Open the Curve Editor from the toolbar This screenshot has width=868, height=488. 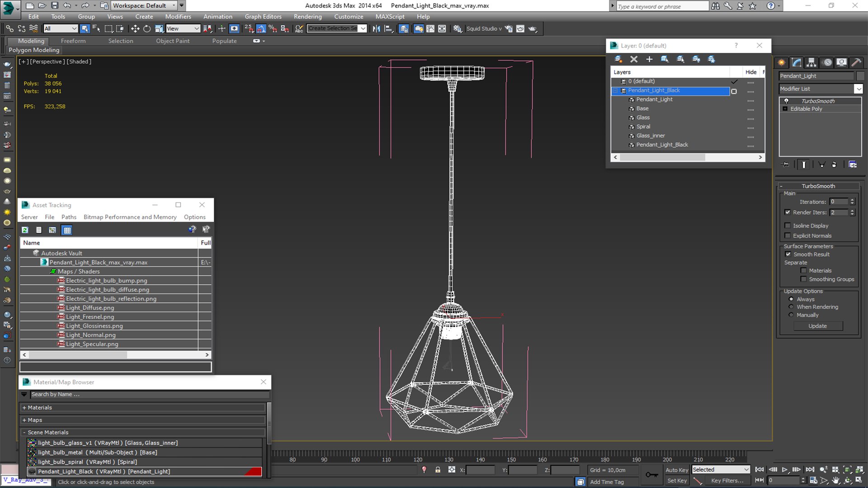point(430,28)
